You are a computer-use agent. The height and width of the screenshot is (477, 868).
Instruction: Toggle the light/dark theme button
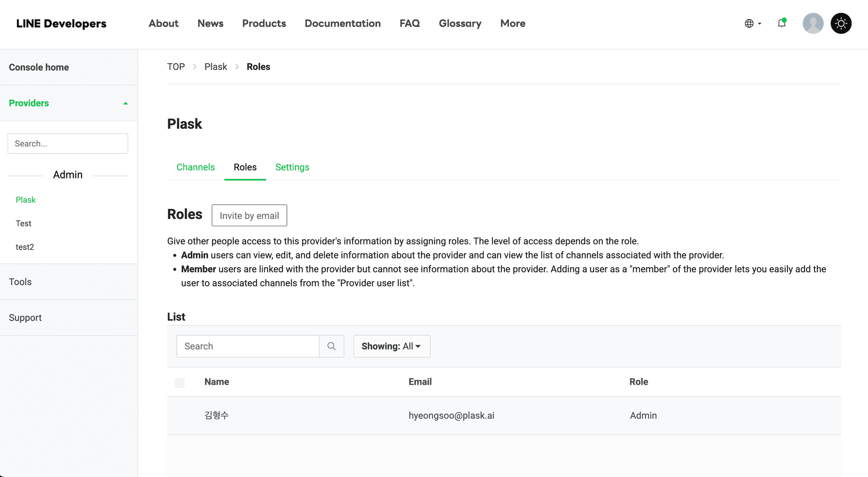click(x=841, y=23)
